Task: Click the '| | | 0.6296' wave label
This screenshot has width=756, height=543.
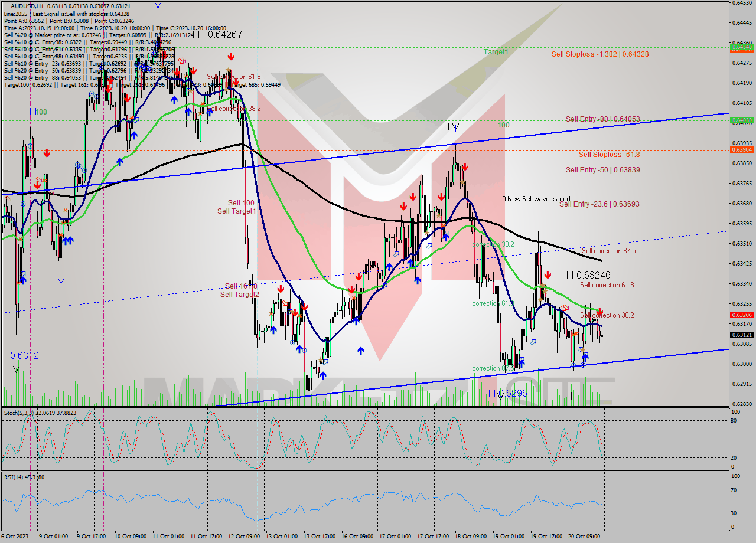Action: tap(504, 393)
